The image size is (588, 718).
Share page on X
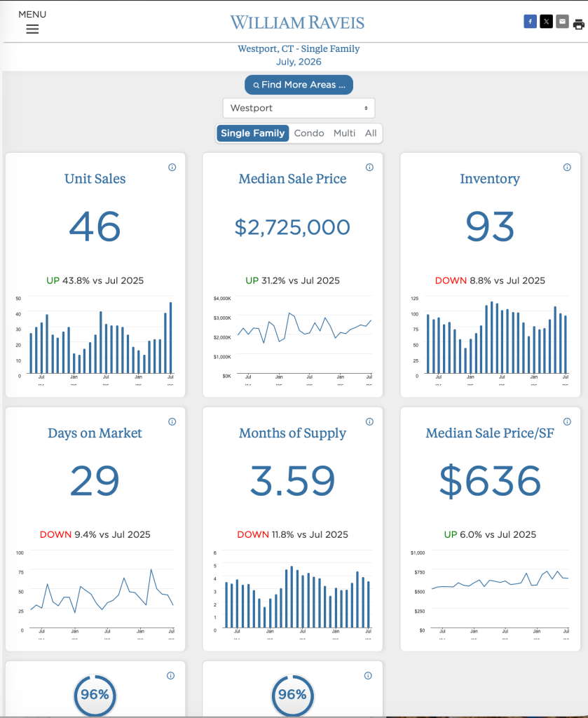click(546, 22)
